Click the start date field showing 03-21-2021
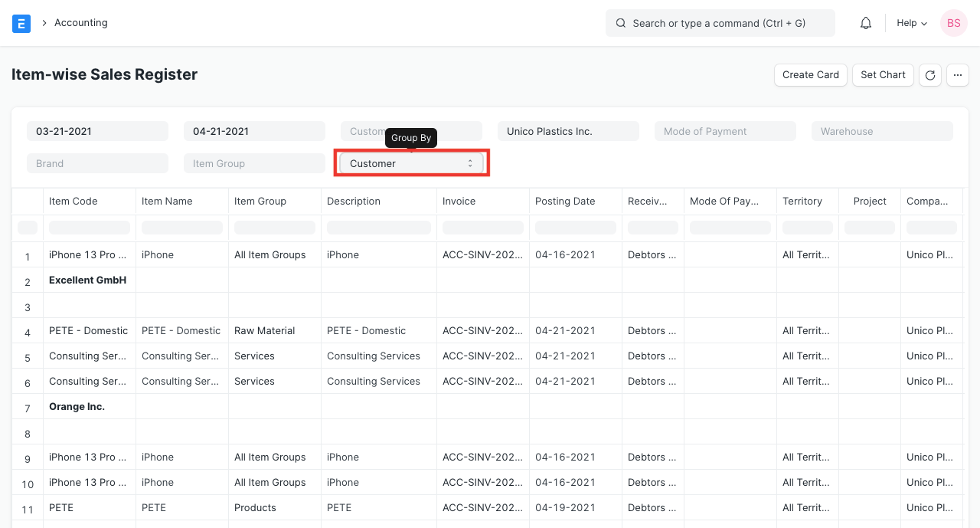The height and width of the screenshot is (528, 980). [x=97, y=131]
